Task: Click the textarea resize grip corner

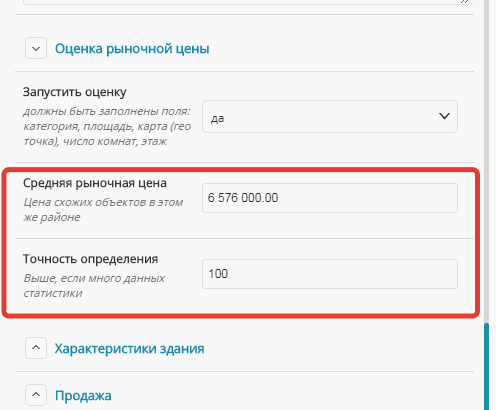Action: click(x=465, y=2)
